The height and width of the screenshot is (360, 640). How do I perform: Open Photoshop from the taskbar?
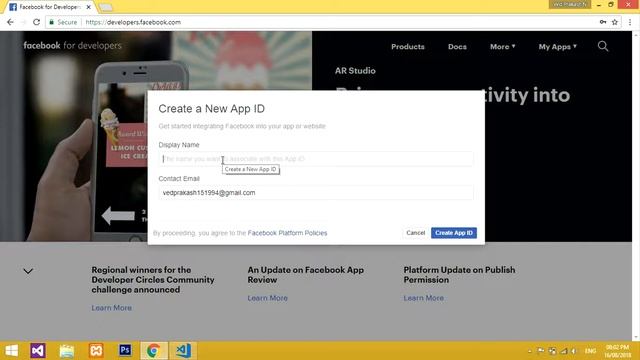pyautogui.click(x=125, y=351)
